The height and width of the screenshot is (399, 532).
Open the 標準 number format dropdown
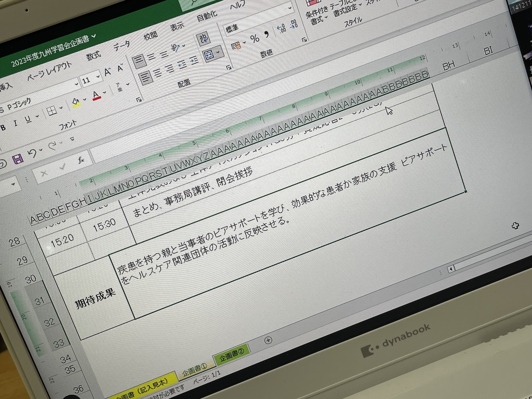point(291,7)
